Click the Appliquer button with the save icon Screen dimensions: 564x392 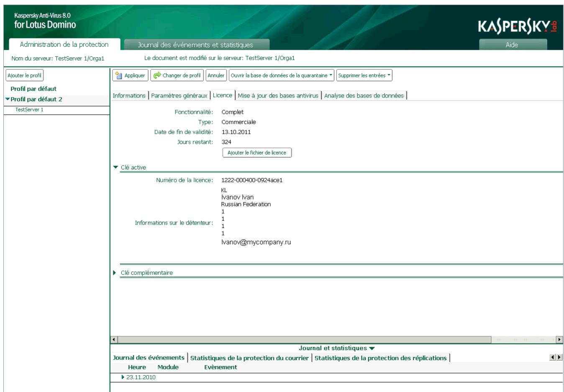point(130,75)
